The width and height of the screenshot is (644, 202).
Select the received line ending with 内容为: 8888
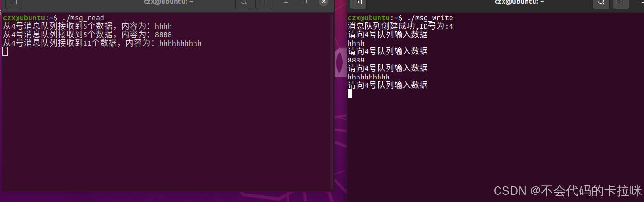(x=87, y=35)
